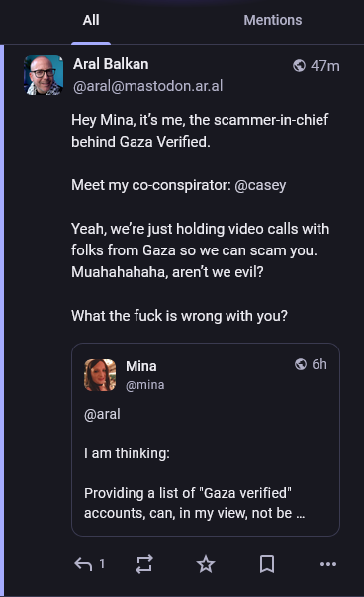Click the globe icon beside 6h

pos(301,364)
